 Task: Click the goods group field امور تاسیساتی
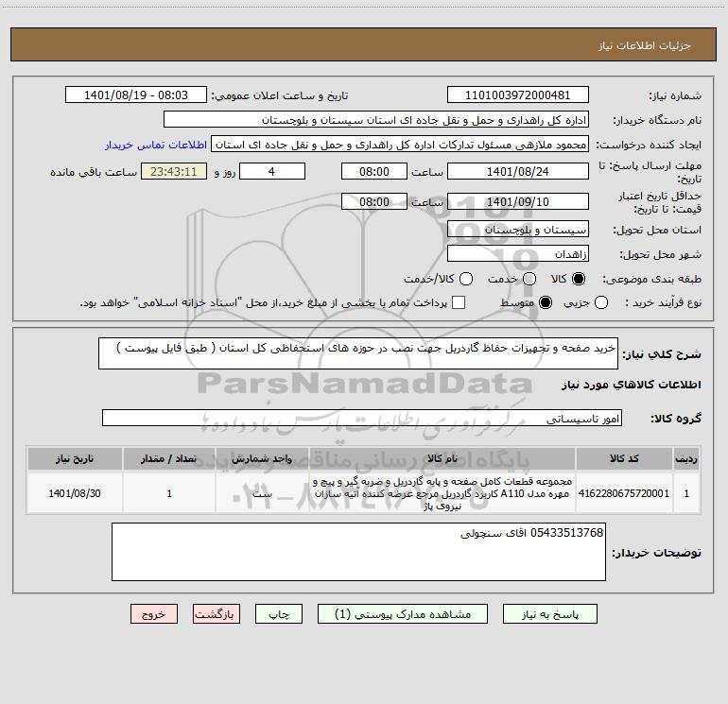click(362, 418)
